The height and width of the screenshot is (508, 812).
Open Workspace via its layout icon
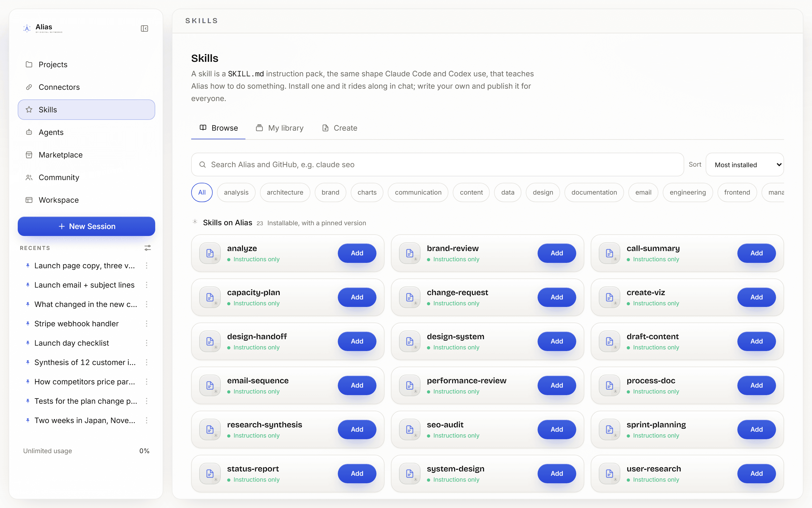click(29, 200)
